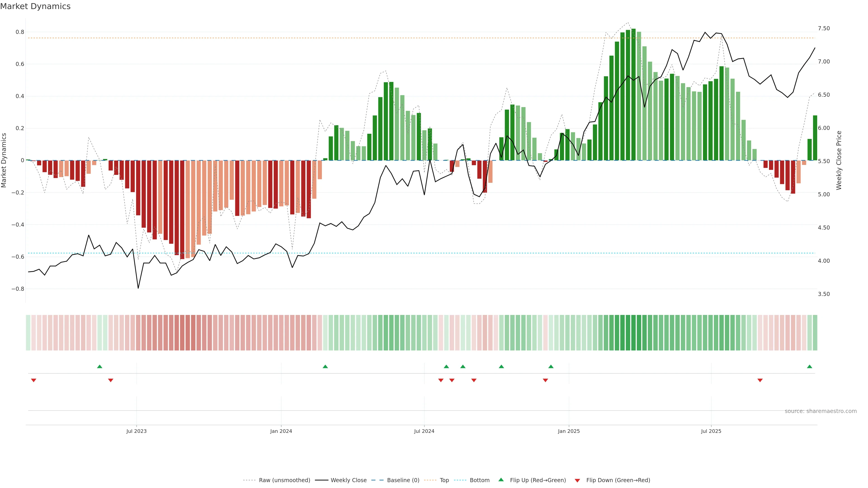Click the green triangle icon in the legend

[501, 480]
